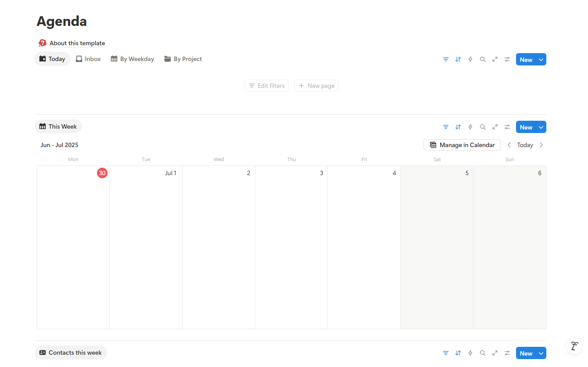Click the lightning automation icon in This Week toolbar
The height and width of the screenshot is (367, 588).
tap(470, 127)
